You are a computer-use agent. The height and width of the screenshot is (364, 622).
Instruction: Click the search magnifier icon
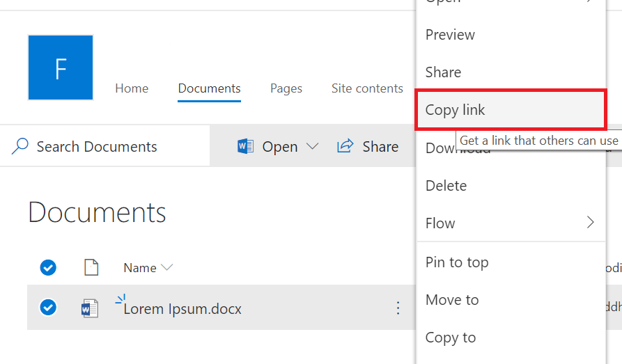tap(20, 146)
